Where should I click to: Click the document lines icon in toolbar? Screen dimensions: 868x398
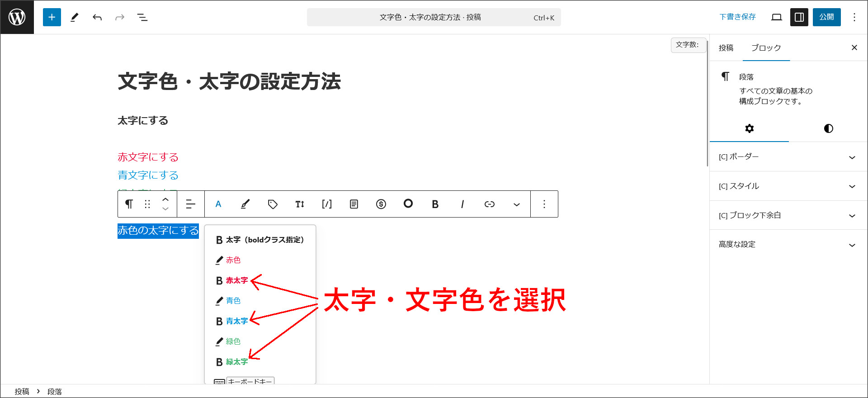[x=354, y=204]
